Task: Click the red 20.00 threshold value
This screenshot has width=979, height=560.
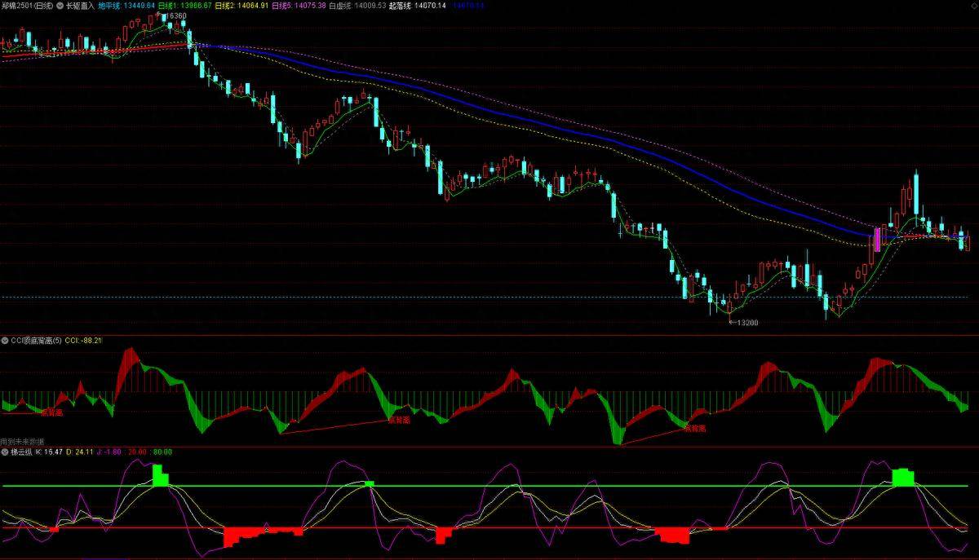Action: pyautogui.click(x=137, y=451)
